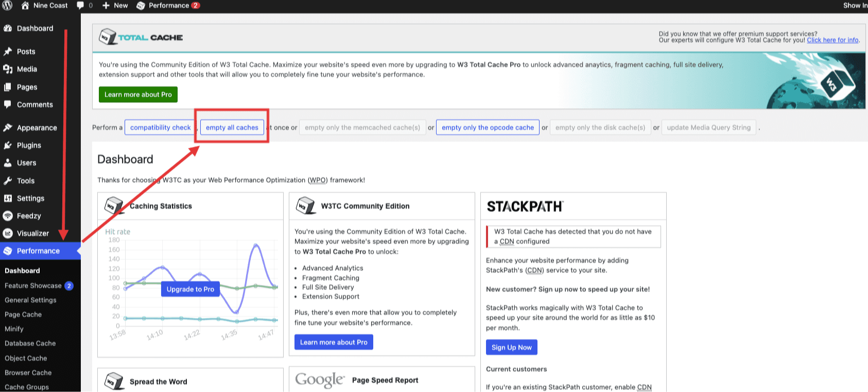Click the Tools wrench icon
This screenshot has height=392, width=868.
8,181
